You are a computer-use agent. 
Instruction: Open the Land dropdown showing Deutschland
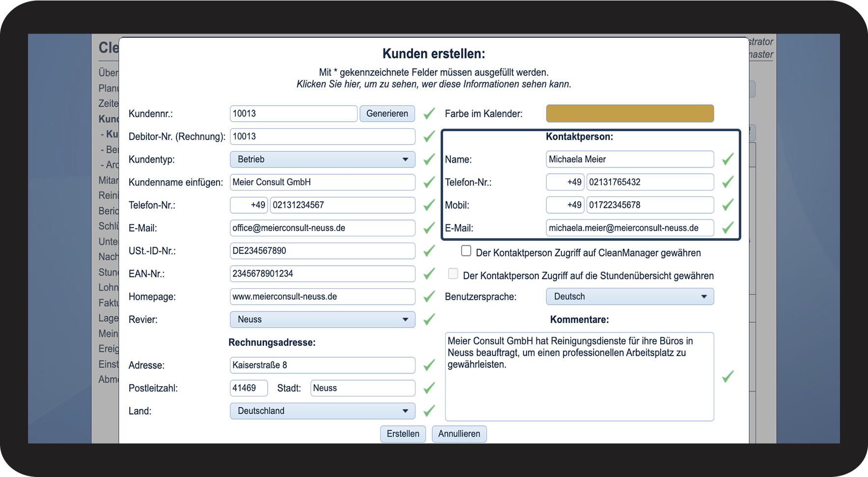(x=322, y=411)
